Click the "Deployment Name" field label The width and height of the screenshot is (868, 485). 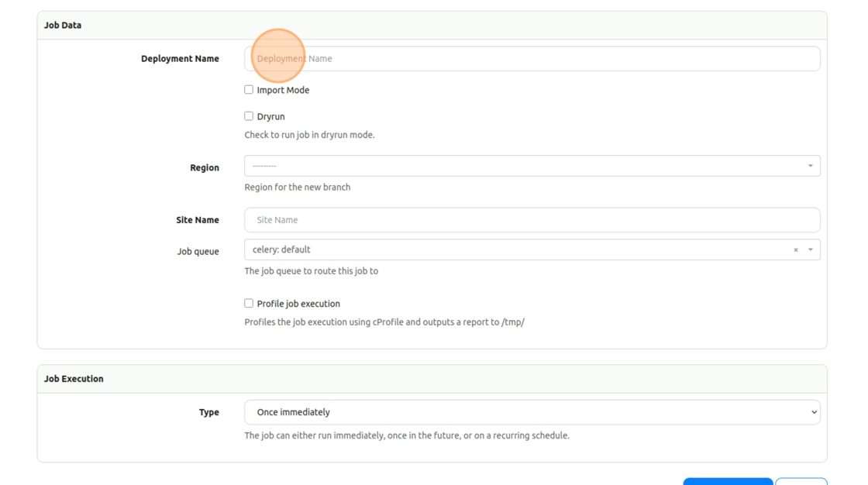pyautogui.click(x=180, y=59)
